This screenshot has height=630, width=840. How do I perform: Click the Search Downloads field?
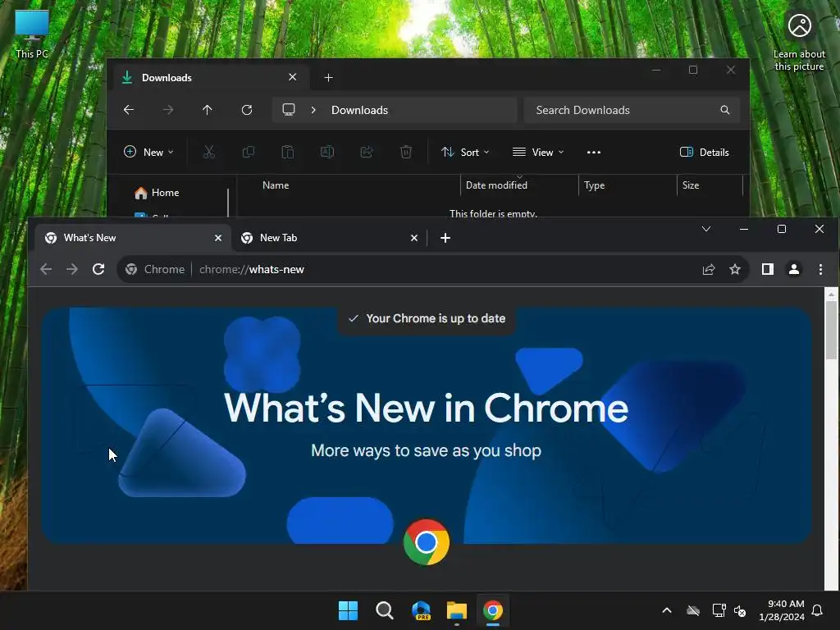pos(632,110)
